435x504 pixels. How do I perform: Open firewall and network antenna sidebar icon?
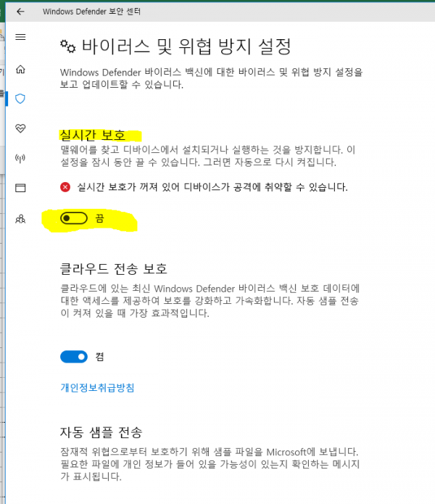tap(20, 158)
